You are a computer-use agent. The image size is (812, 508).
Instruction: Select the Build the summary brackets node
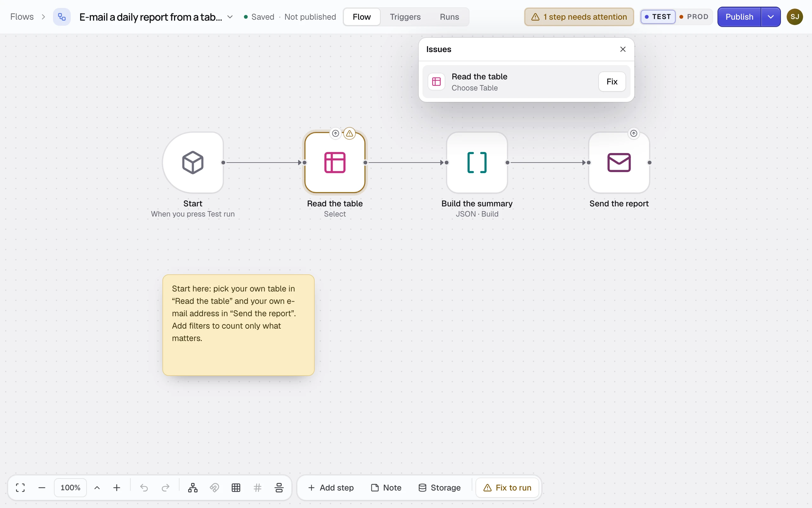coord(477,163)
